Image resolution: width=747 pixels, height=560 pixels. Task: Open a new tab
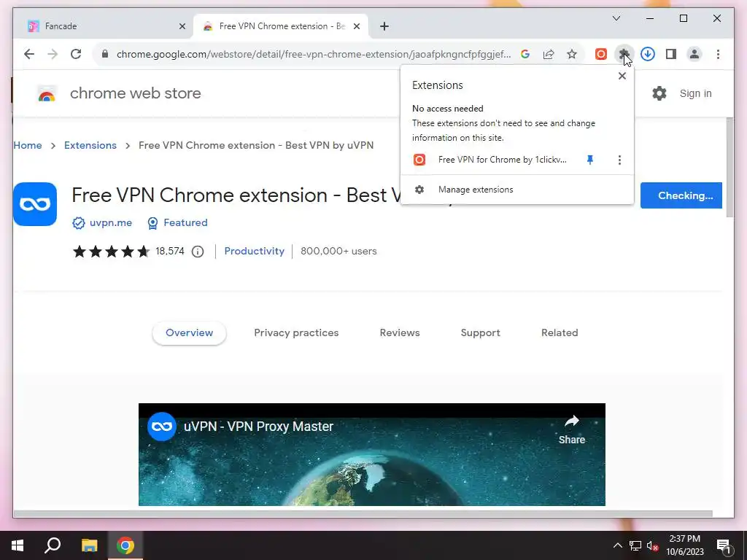tap(384, 26)
